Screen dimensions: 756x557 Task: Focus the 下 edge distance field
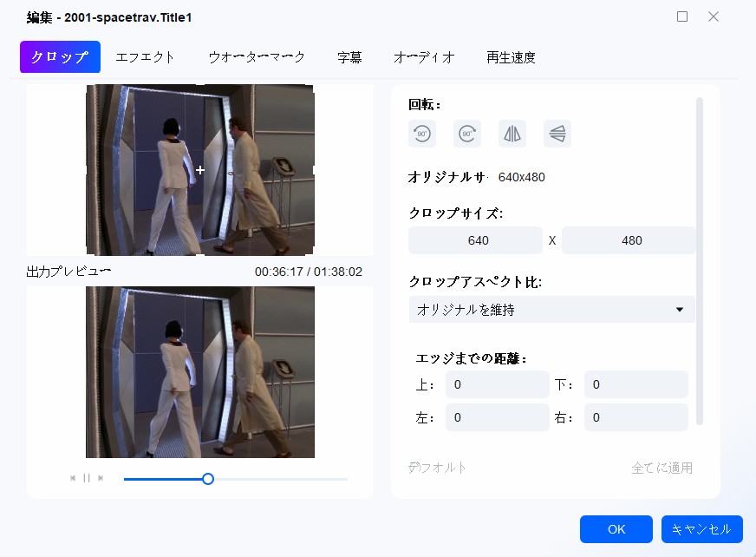tap(636, 384)
